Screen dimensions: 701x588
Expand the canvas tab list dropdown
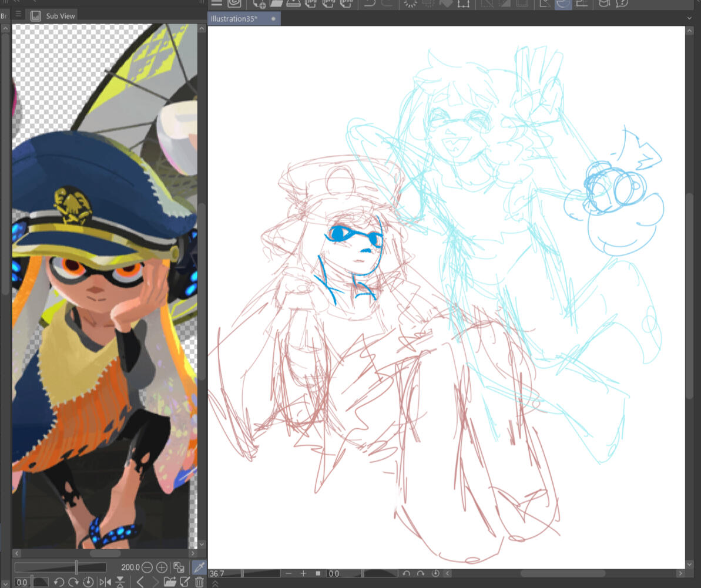(689, 18)
